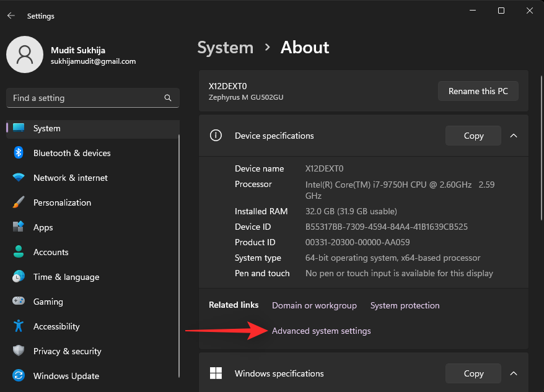
Task: Copy the device specifications
Action: (473, 136)
